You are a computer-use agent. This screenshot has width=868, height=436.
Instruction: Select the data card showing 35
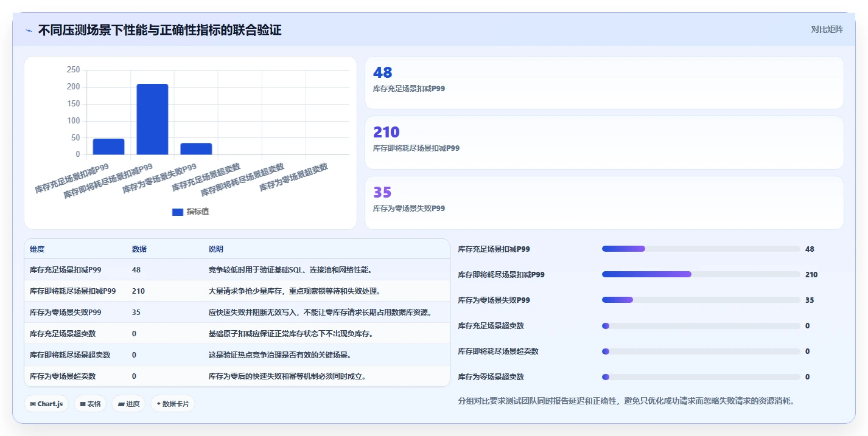tap(604, 202)
